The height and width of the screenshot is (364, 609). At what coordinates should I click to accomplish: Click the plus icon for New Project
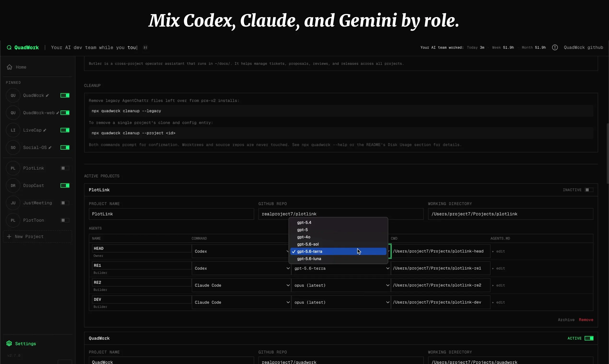tap(9, 236)
